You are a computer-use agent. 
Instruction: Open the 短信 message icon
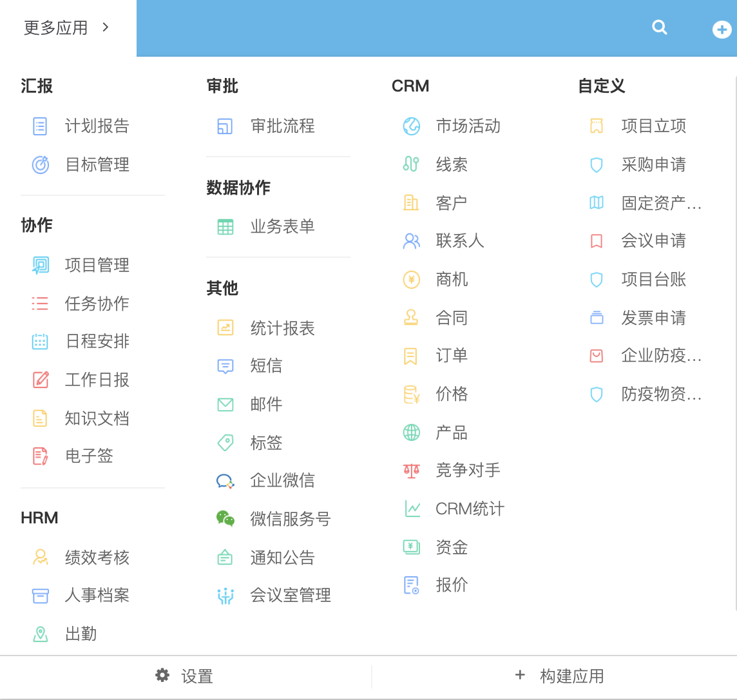[225, 365]
